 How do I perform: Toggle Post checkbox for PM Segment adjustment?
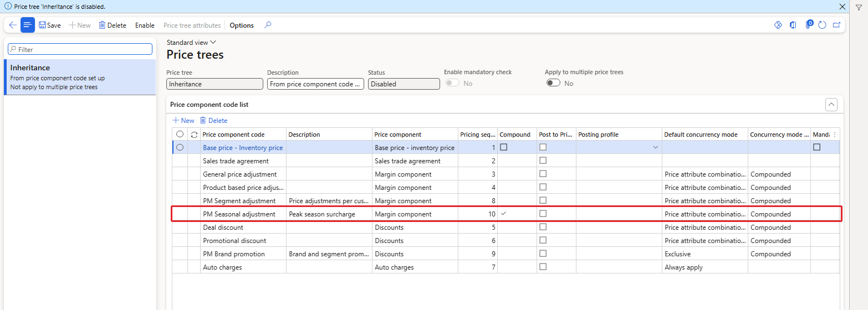point(543,200)
